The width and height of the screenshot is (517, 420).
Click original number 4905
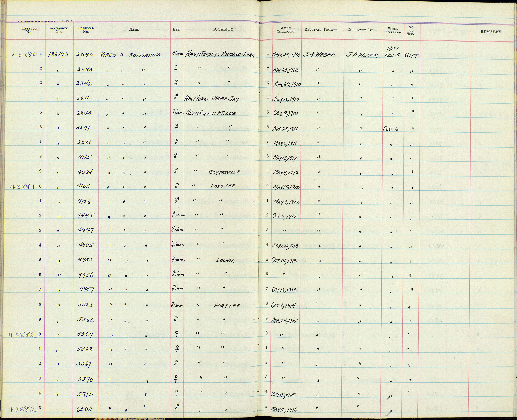click(x=85, y=245)
